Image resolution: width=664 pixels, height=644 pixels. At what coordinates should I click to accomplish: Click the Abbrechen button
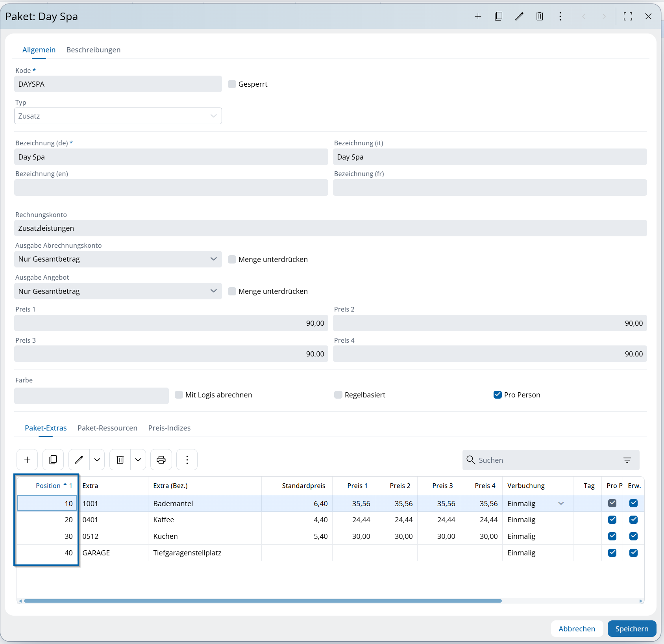(577, 629)
